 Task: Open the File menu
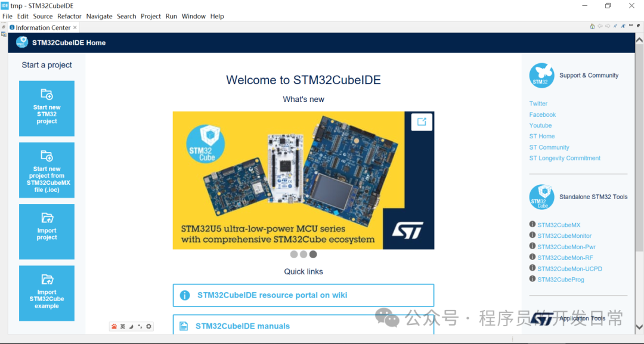point(7,16)
